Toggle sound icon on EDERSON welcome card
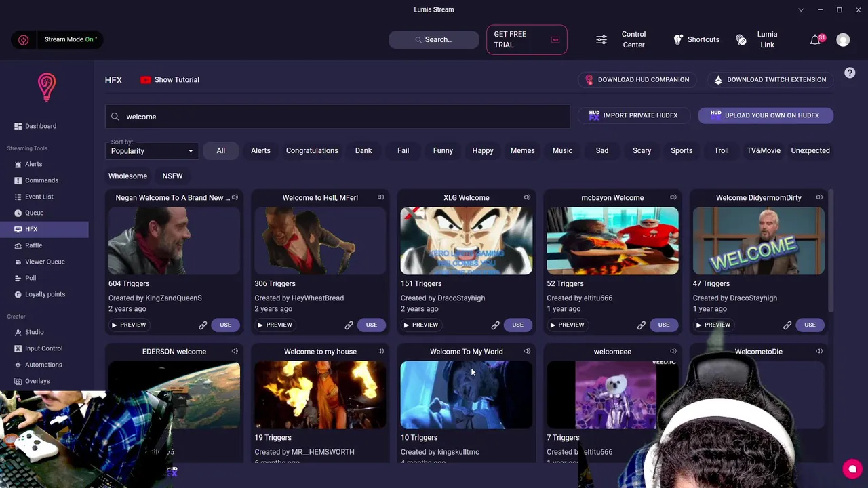 (235, 351)
